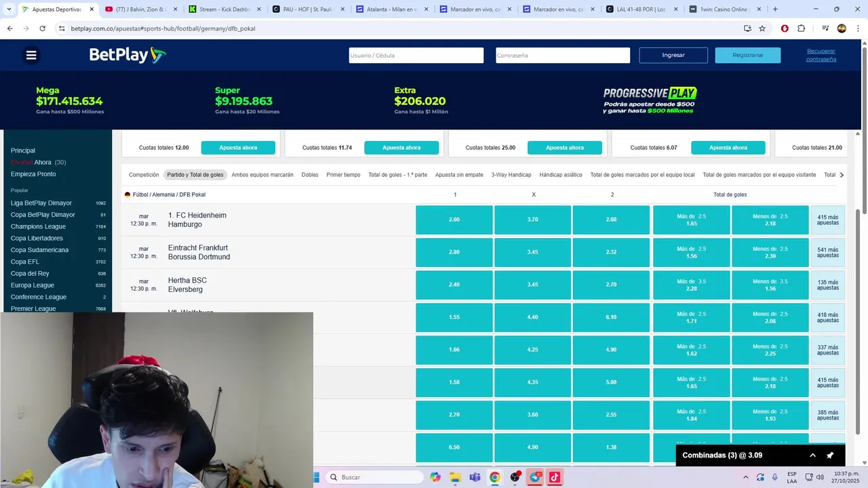Image resolution: width=868 pixels, height=488 pixels.
Task: Open the red extension icon in toolbar
Action: 785,28
